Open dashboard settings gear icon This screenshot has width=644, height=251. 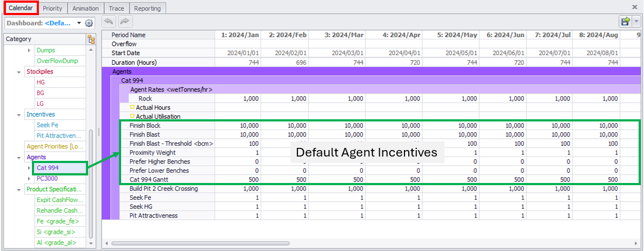coord(89,23)
